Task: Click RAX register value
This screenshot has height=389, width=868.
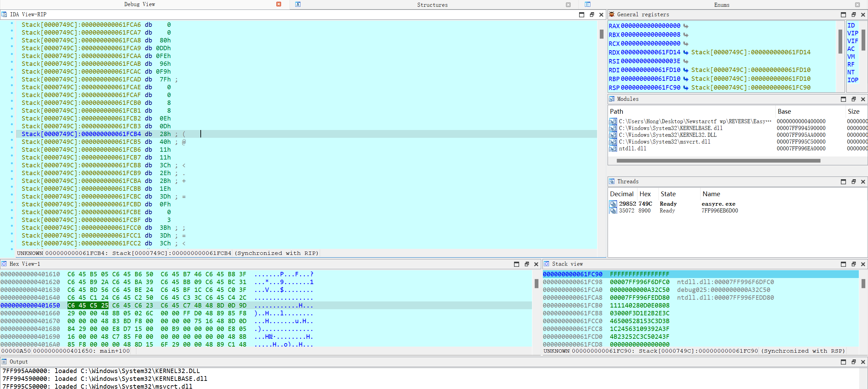Action: [650, 26]
